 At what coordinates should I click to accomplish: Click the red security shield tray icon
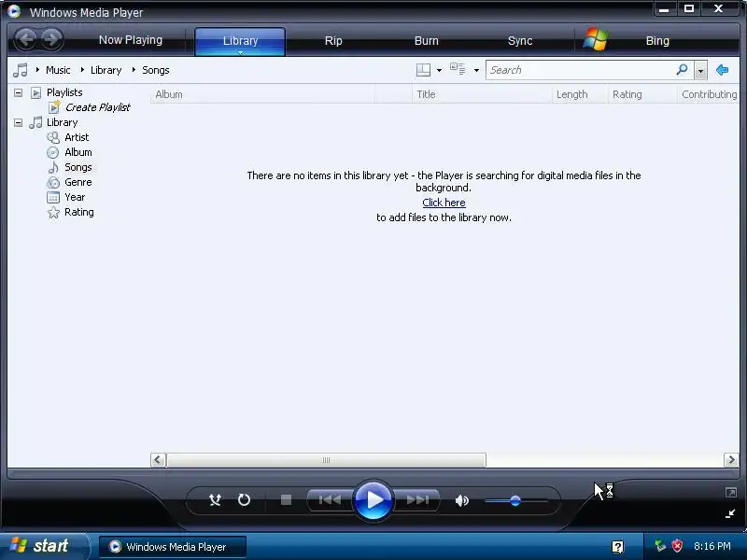pos(677,546)
